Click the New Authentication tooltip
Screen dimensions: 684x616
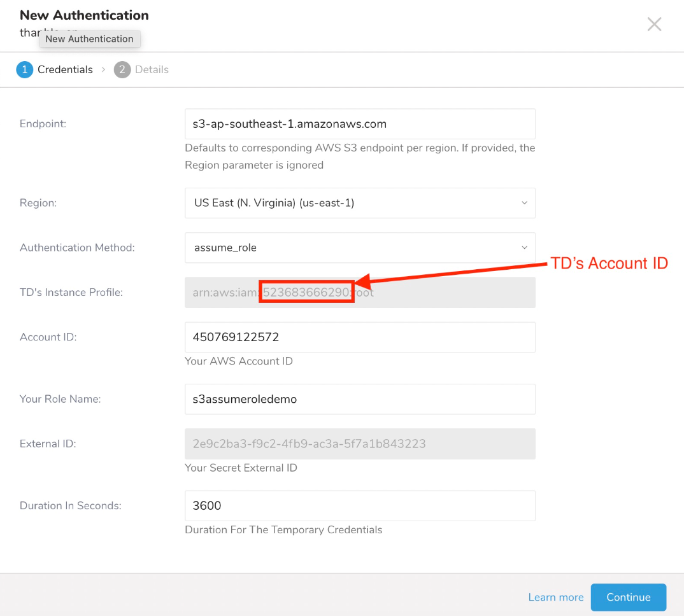click(90, 39)
